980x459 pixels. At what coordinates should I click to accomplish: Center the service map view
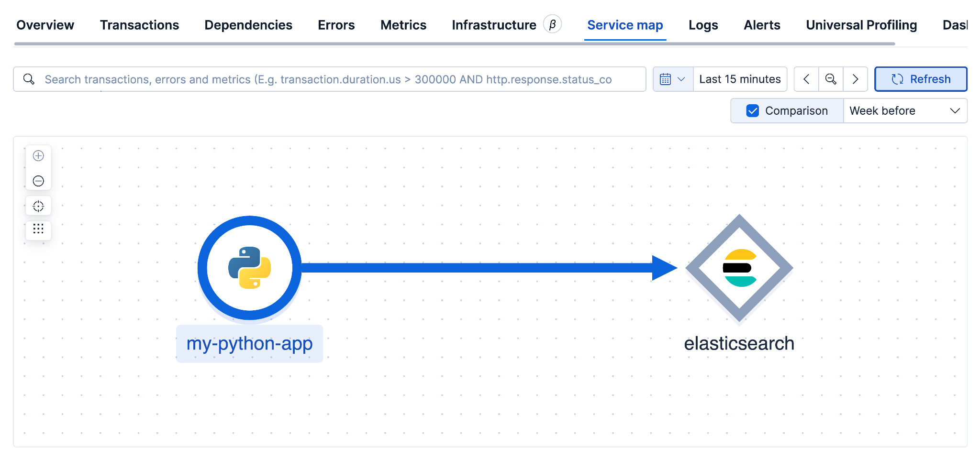point(38,206)
